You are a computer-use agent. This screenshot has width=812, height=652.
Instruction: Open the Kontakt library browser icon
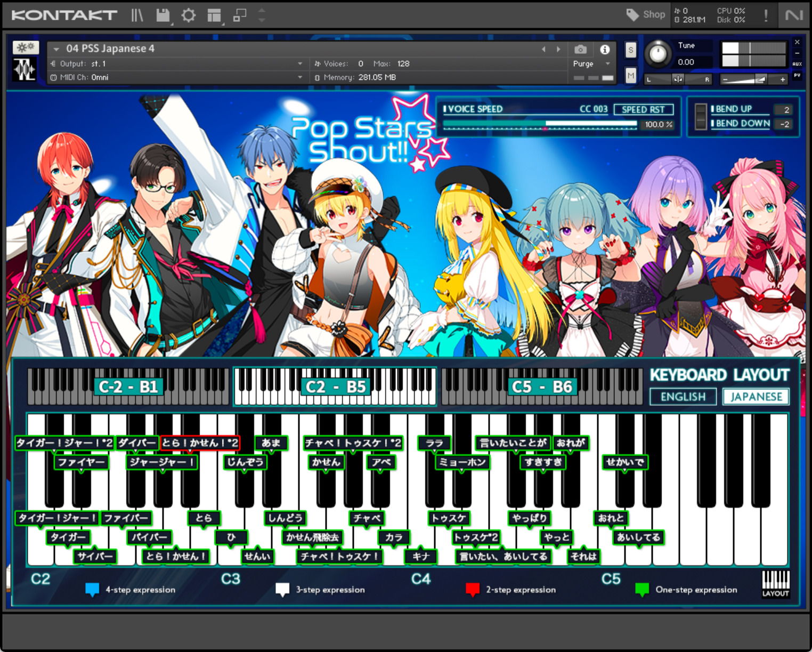[x=137, y=15]
